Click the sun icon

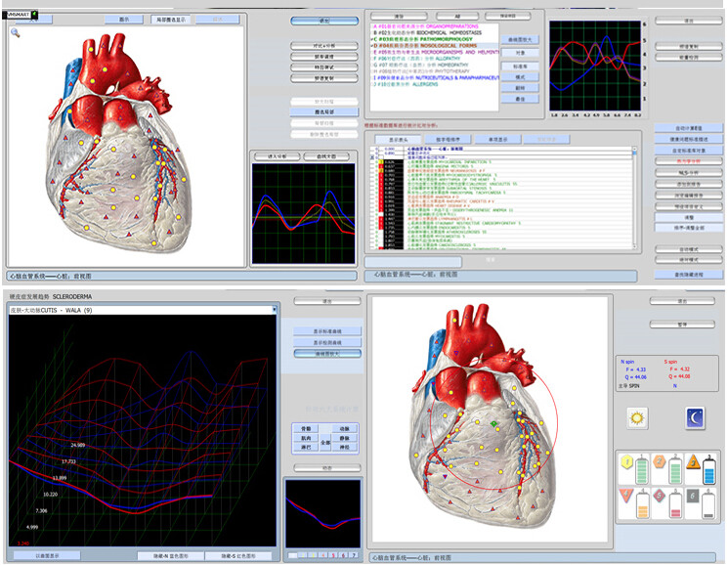point(639,418)
